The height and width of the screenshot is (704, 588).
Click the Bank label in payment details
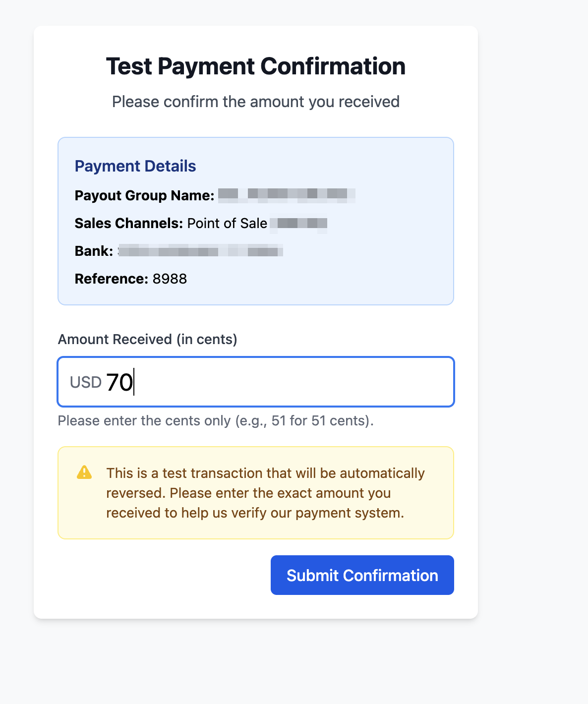click(92, 250)
